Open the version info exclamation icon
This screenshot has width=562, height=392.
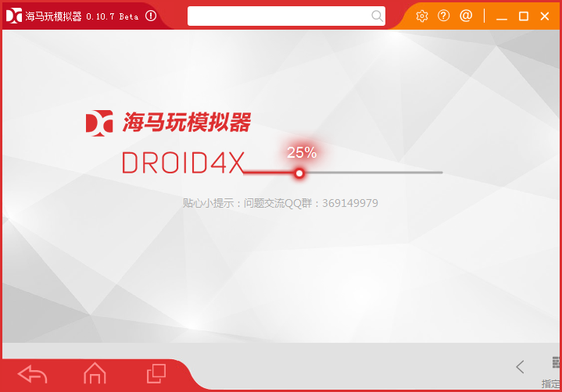[151, 16]
